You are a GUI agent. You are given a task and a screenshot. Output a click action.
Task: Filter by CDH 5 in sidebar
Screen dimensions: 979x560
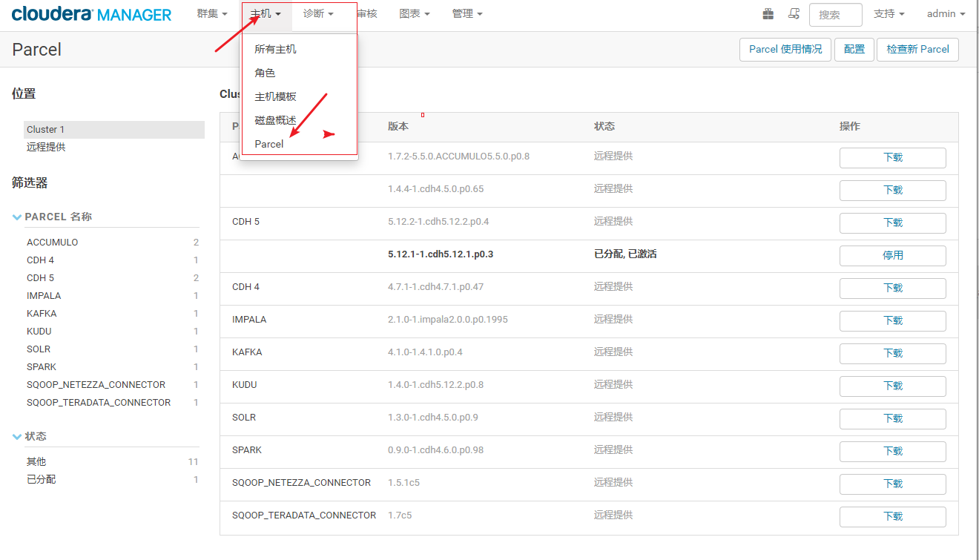tap(40, 277)
